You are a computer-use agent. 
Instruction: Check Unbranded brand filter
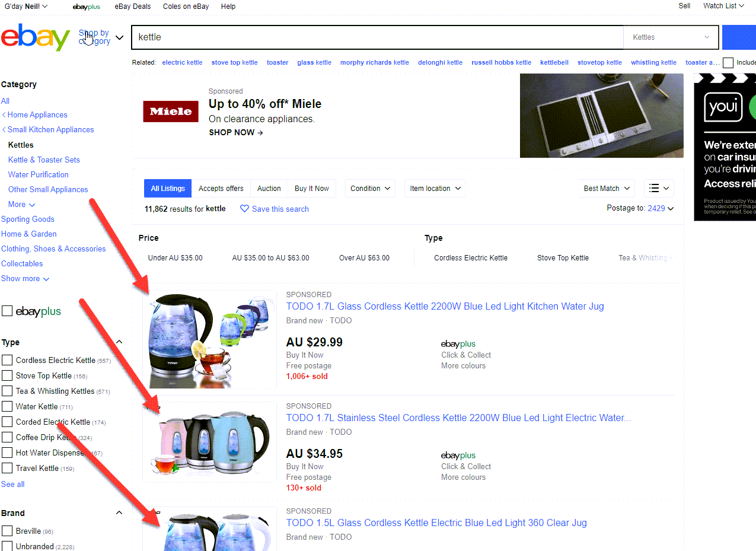coord(7,546)
